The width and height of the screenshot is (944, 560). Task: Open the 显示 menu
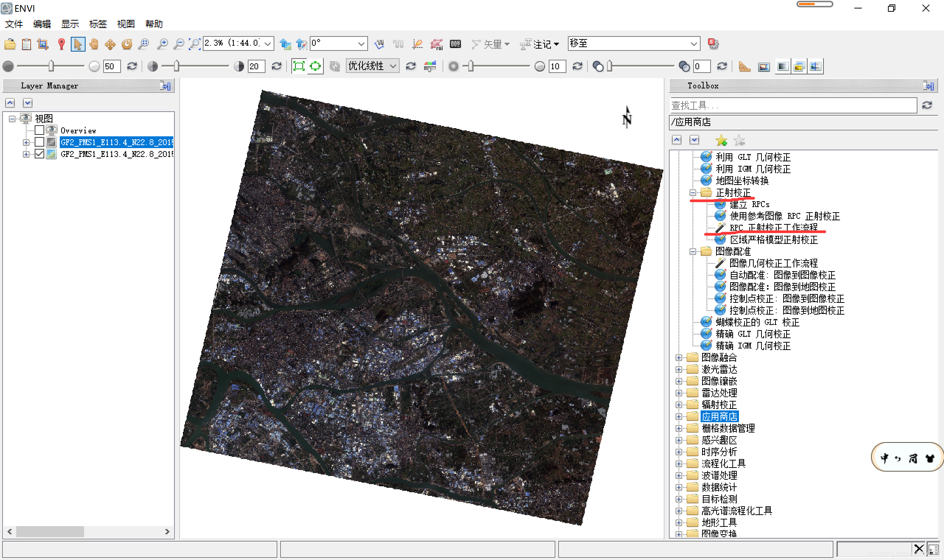(x=70, y=24)
